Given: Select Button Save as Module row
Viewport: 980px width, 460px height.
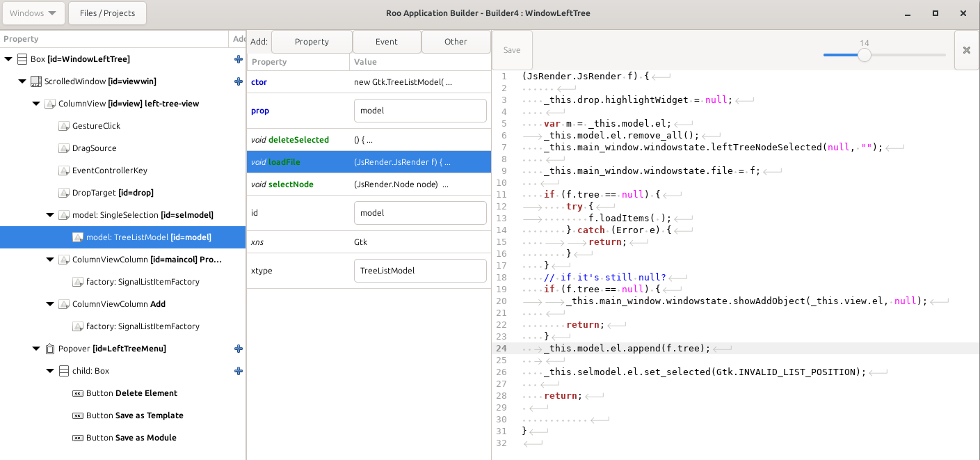Looking at the screenshot, I should tap(122, 438).
